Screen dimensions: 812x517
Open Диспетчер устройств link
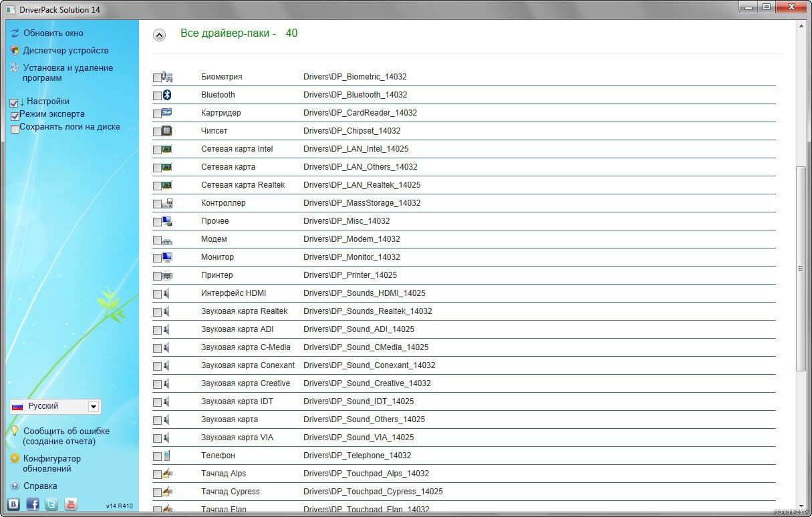click(x=65, y=50)
